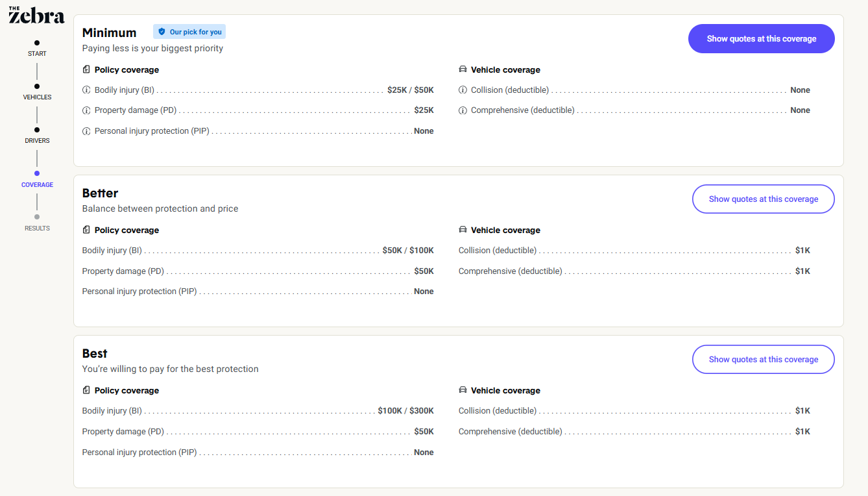Click info icon beside Property damage (PD) in Minimum
Image resolution: width=868 pixels, height=496 pixels.
pos(86,110)
